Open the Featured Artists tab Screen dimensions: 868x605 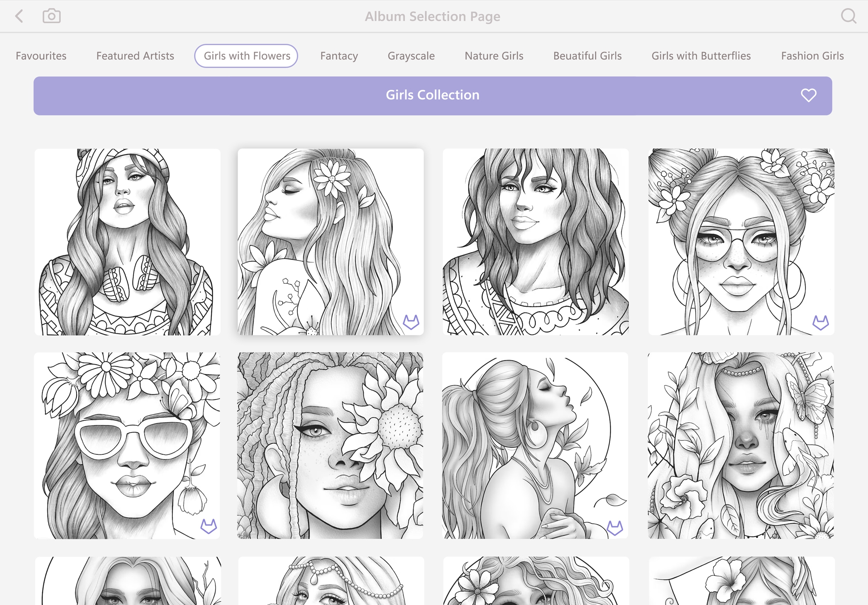click(x=135, y=56)
